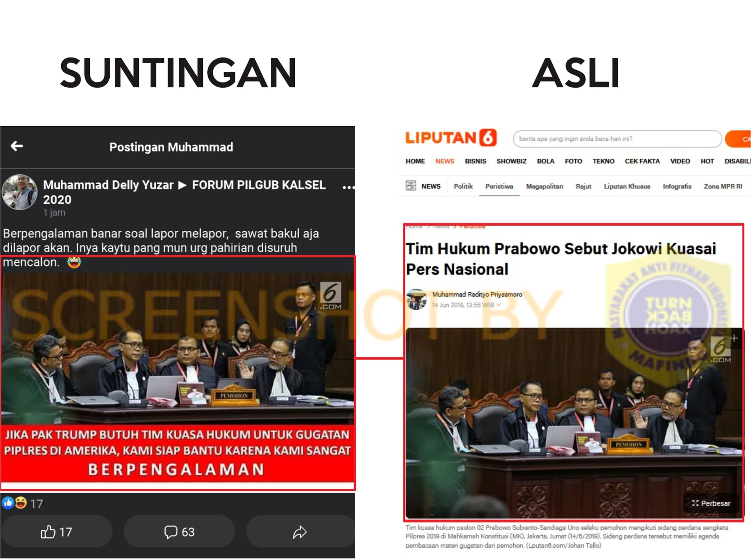Open the BOLA menu item

point(546,161)
